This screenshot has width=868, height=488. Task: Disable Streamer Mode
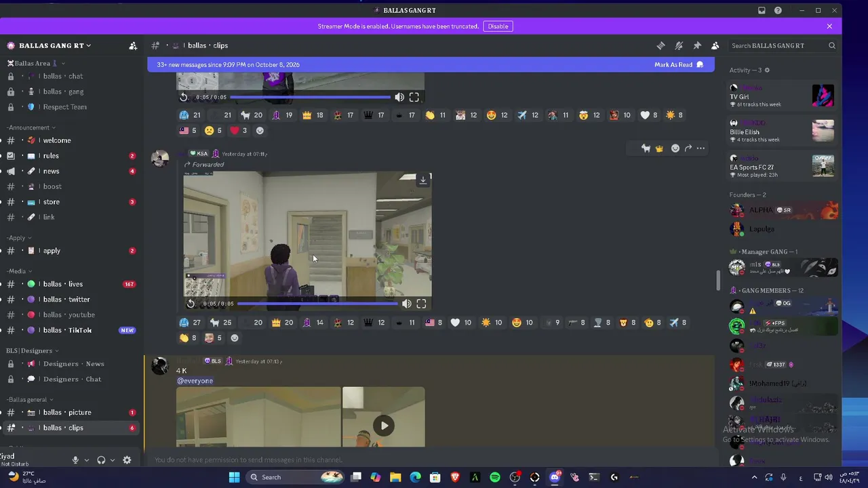tap(498, 26)
